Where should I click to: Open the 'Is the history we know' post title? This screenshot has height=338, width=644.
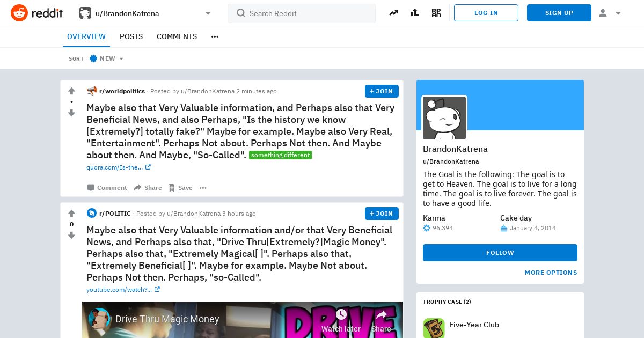(x=240, y=131)
